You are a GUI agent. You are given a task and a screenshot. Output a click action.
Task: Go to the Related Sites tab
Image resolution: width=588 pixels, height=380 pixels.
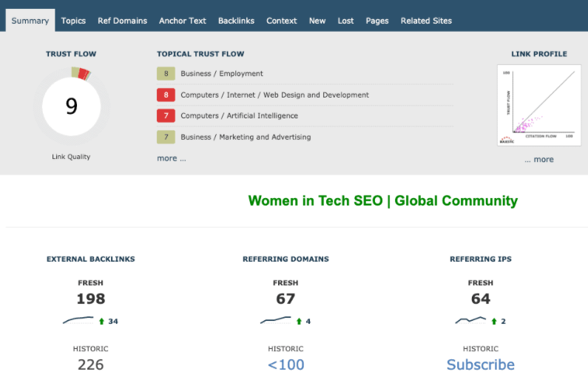click(426, 21)
